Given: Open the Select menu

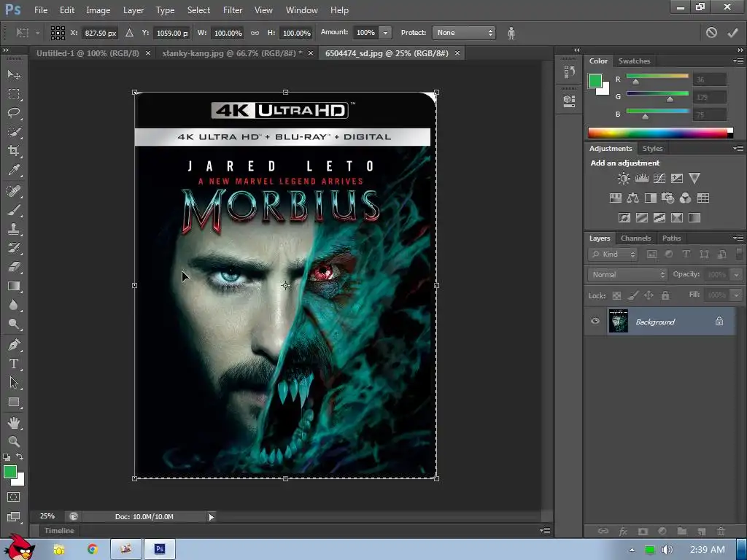Looking at the screenshot, I should (x=198, y=10).
